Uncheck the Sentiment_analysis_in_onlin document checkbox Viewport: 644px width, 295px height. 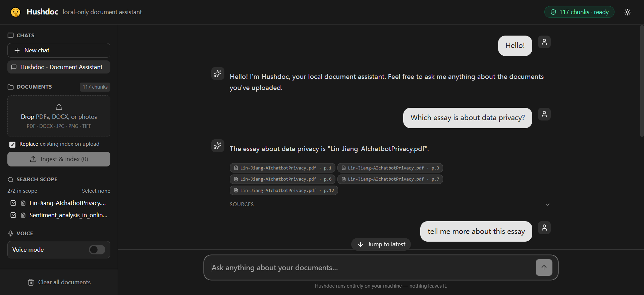(x=13, y=215)
